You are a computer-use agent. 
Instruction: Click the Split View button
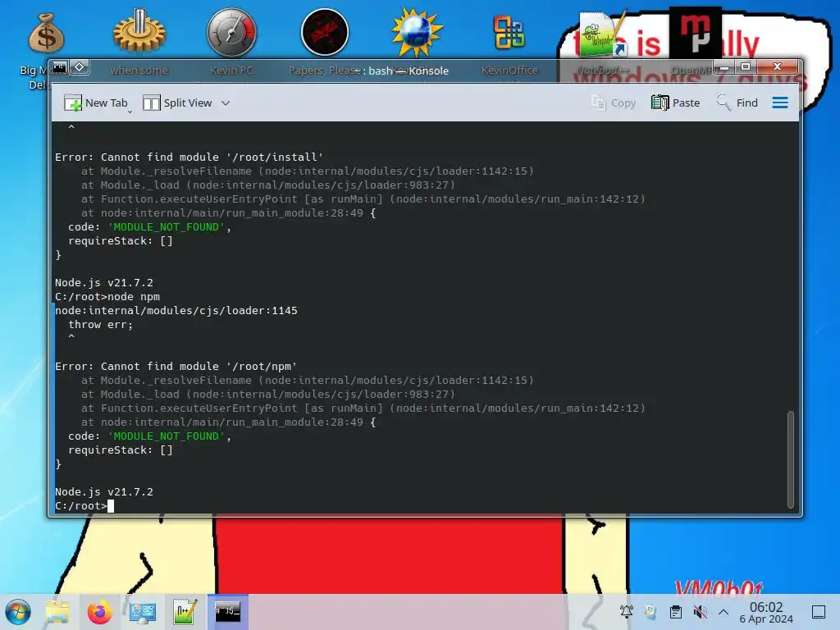[x=177, y=103]
